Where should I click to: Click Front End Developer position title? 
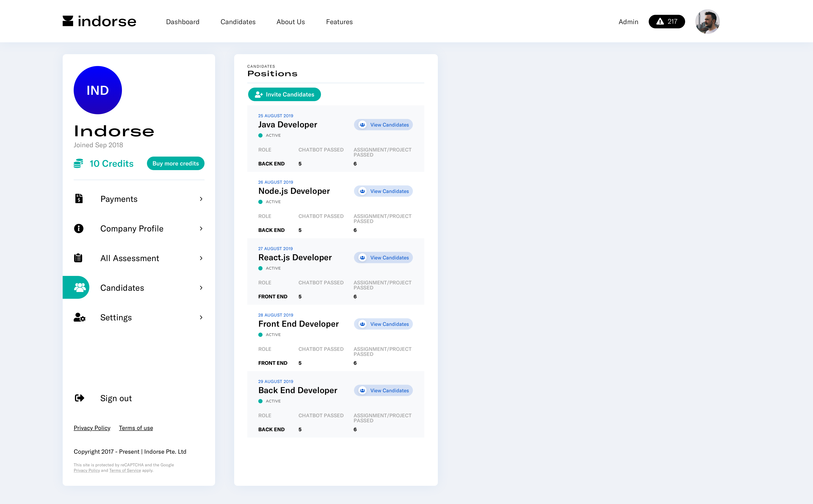click(x=299, y=324)
